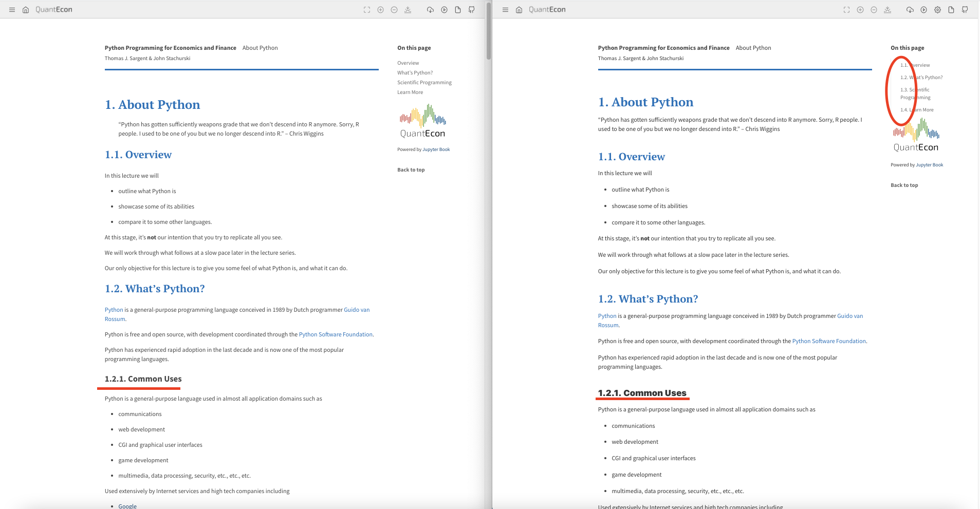Click Back to top in left page
Screen dimensions: 980x509
[411, 170]
